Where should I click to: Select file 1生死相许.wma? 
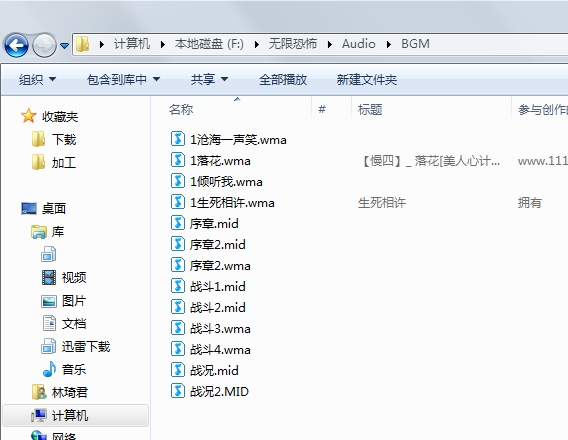click(x=222, y=202)
